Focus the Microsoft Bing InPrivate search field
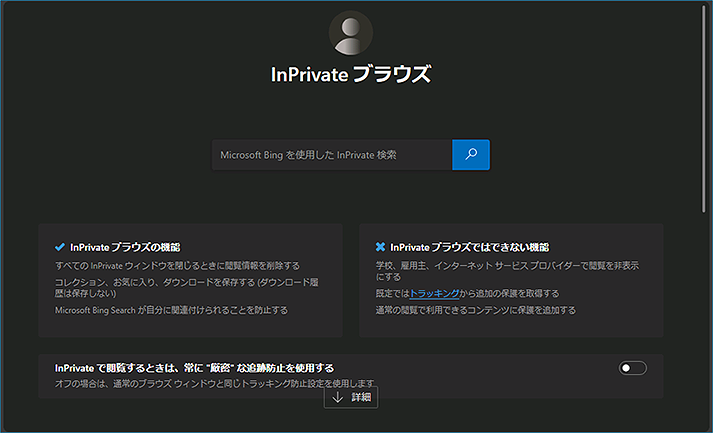 [x=332, y=155]
